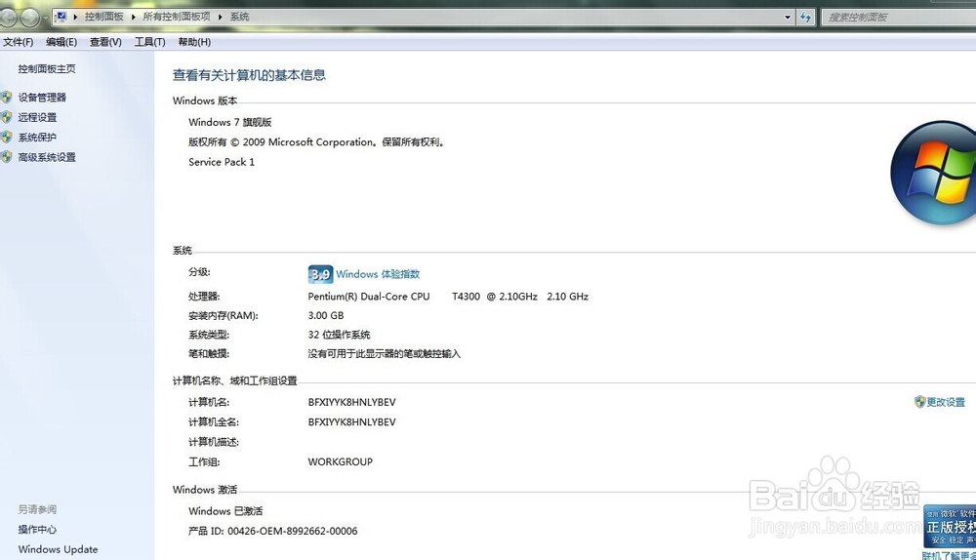The image size is (976, 560).
Task: Open 高级系统设置 from the sidebar
Action: pos(47,157)
